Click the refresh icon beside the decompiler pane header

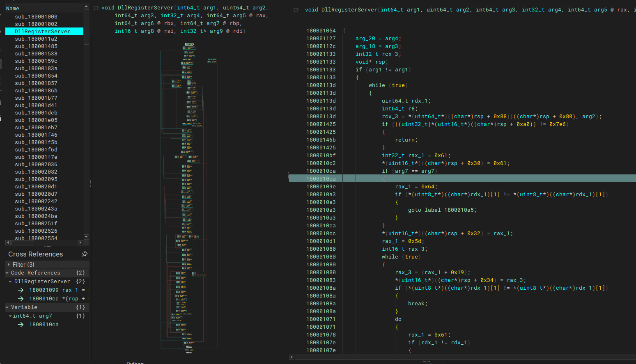[x=296, y=10]
